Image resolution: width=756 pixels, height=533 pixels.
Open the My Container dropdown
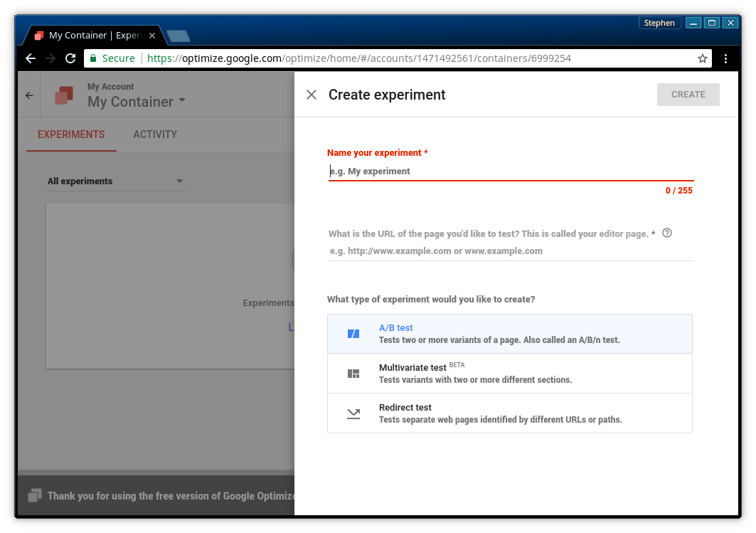(137, 101)
